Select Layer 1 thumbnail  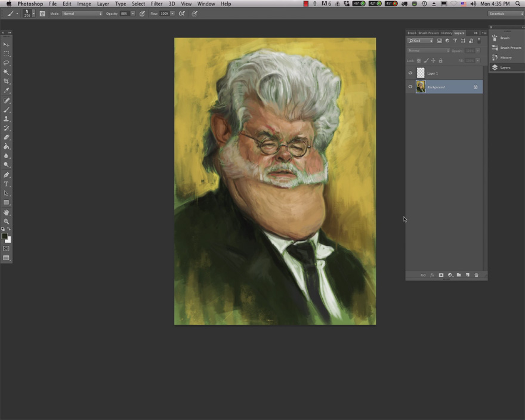tap(421, 73)
